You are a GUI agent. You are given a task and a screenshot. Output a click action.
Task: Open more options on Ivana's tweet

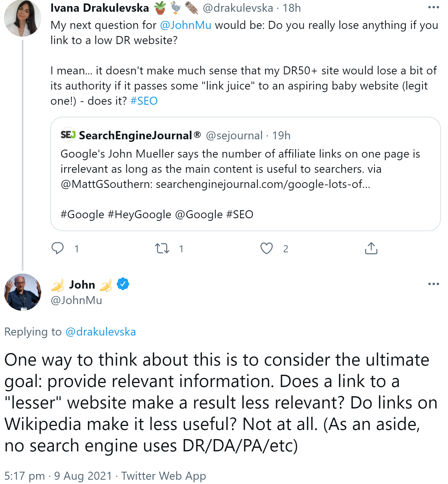click(x=433, y=7)
